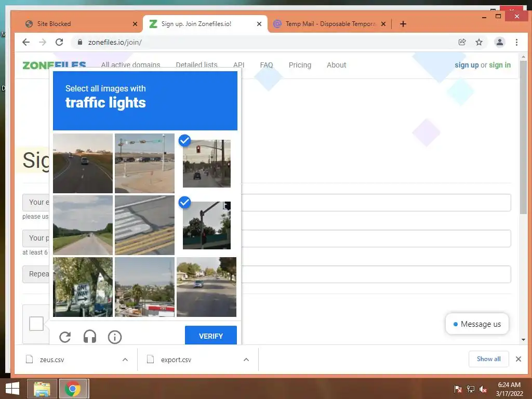
Task: Select the residential street with car tile
Action: point(206,287)
